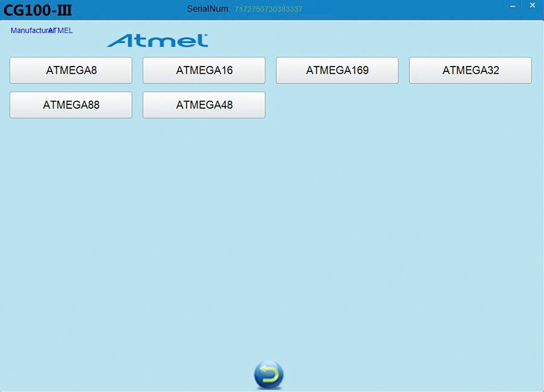
Task: Click the Atmel logo image
Action: [x=158, y=40]
